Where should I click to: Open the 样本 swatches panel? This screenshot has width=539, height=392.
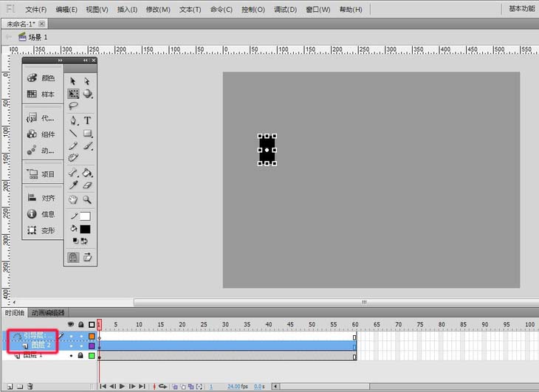point(41,94)
